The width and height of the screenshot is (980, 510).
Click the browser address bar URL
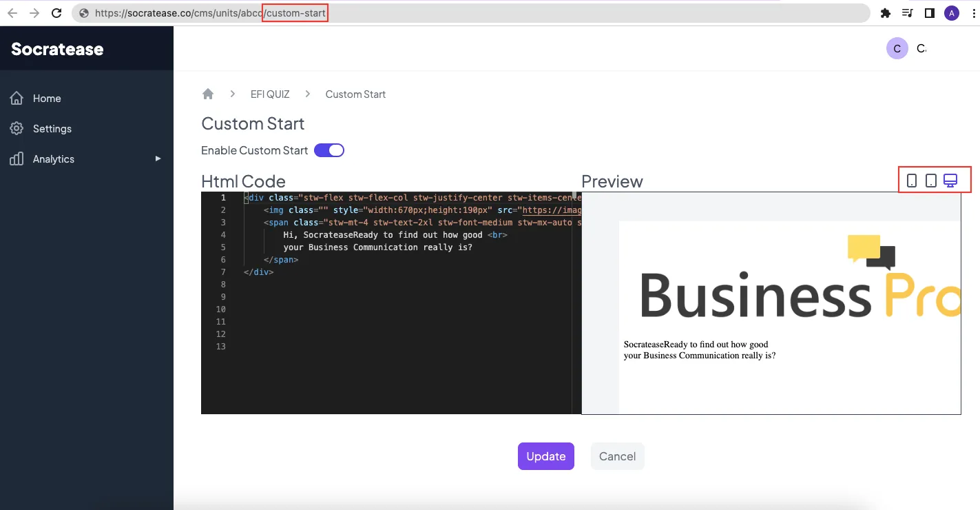(x=210, y=13)
